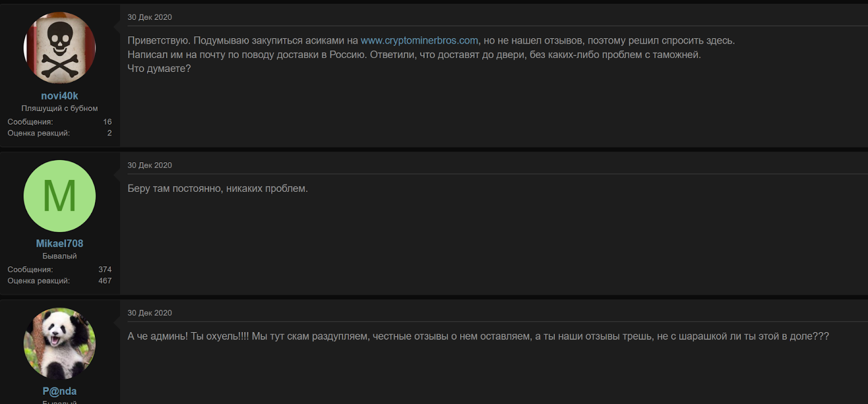This screenshot has height=404, width=868.
Task: Click the date on P@nda's post
Action: (150, 313)
